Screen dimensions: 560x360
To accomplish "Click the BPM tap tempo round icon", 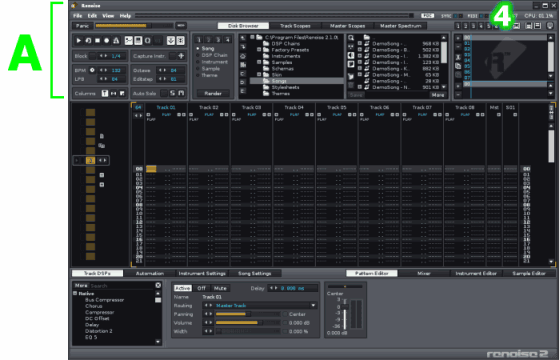I will 92,70.
